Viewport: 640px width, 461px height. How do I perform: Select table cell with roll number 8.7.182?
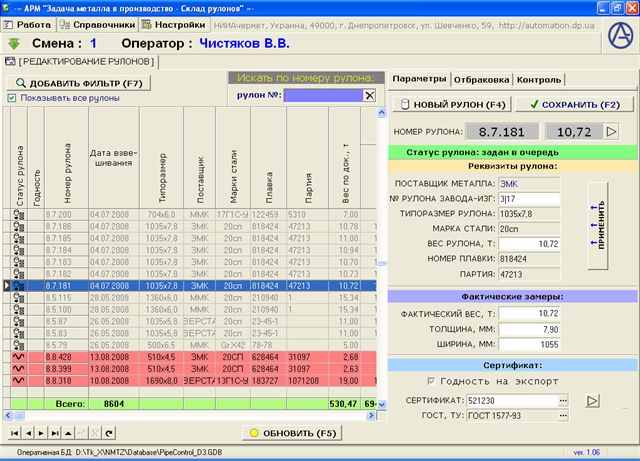pos(67,274)
